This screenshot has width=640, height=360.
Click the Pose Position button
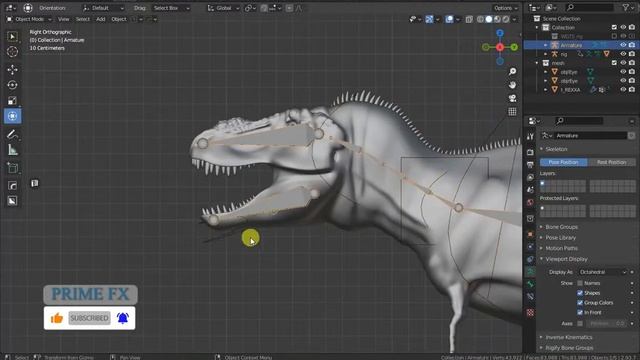pyautogui.click(x=563, y=162)
